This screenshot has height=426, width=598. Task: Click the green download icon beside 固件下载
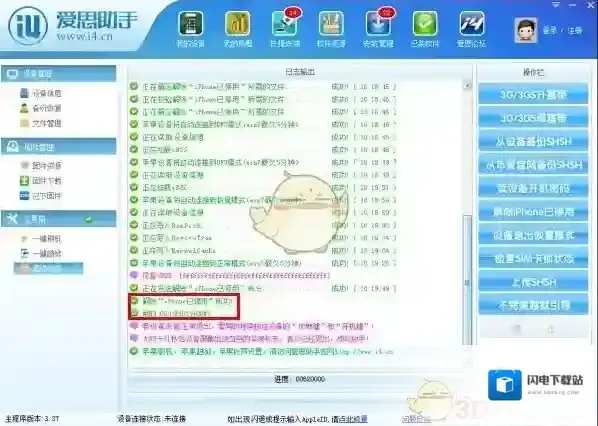[24, 180]
